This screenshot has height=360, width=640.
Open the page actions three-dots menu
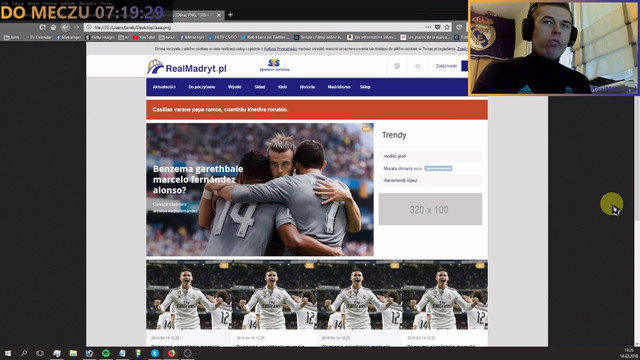point(428,27)
